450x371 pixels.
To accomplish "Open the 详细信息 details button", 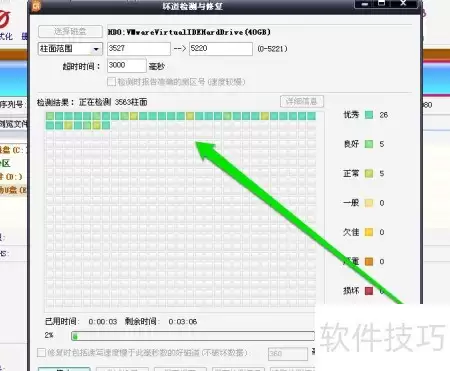I will point(302,101).
